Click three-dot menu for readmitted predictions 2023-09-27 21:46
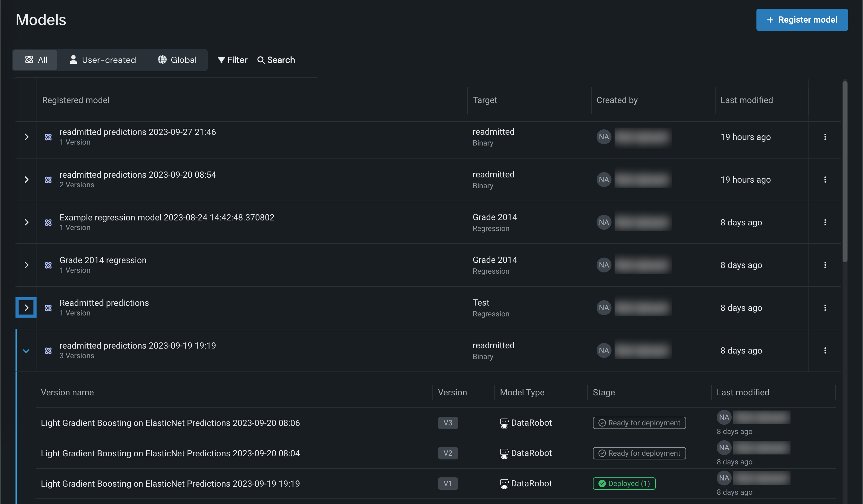Image resolution: width=863 pixels, height=504 pixels. pos(825,137)
